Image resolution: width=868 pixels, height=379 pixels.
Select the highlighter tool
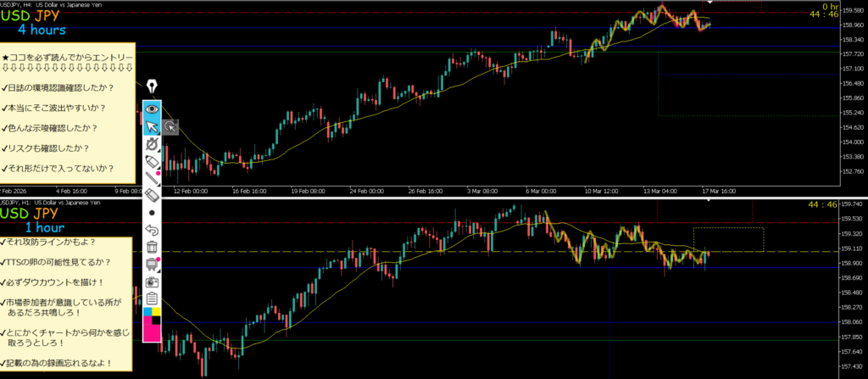click(x=153, y=161)
